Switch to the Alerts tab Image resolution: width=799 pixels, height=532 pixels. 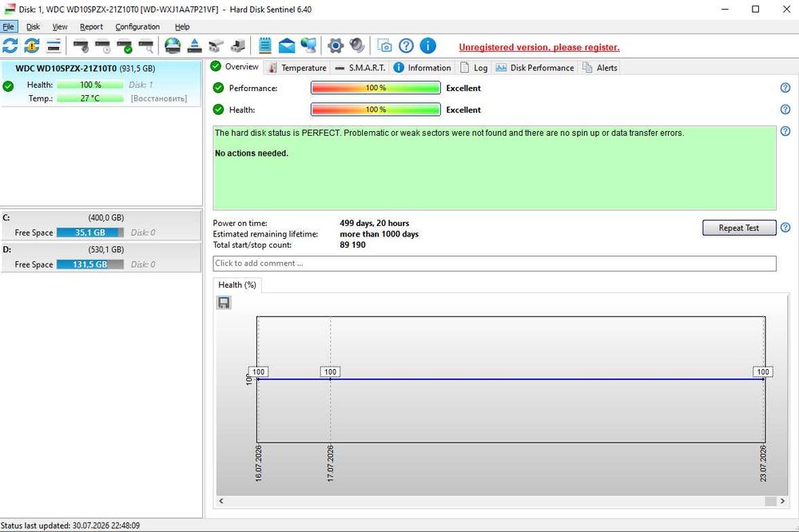click(x=600, y=68)
